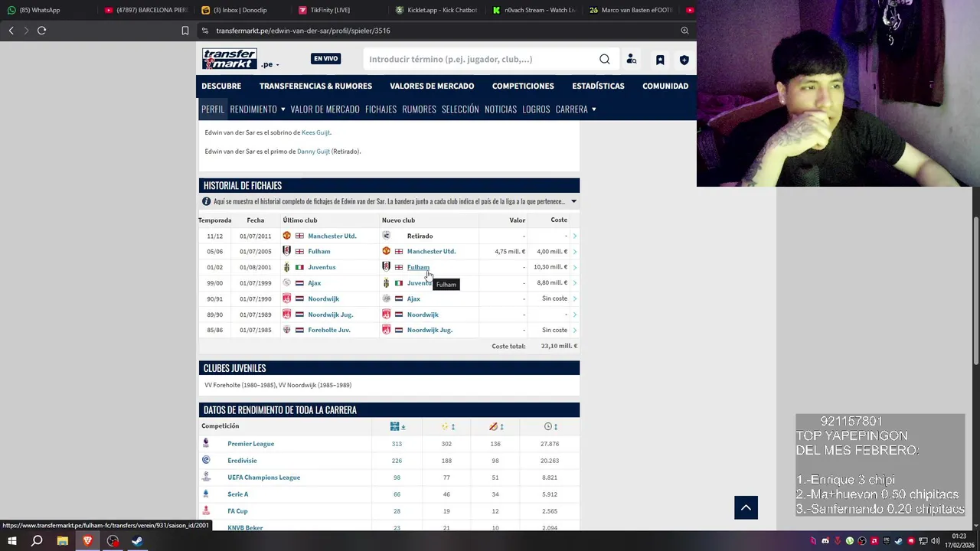The image size is (980, 551).
Task: Open the Eredivisie competition link
Action: 242,461
